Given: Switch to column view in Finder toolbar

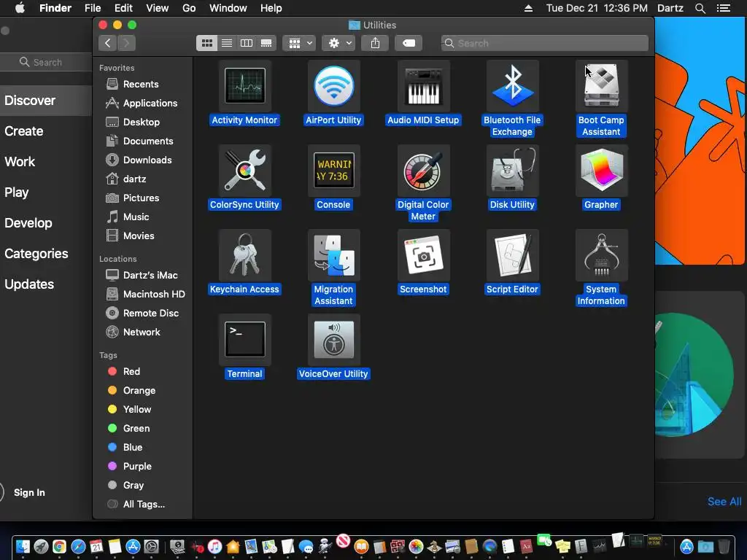Looking at the screenshot, I should coord(247,43).
